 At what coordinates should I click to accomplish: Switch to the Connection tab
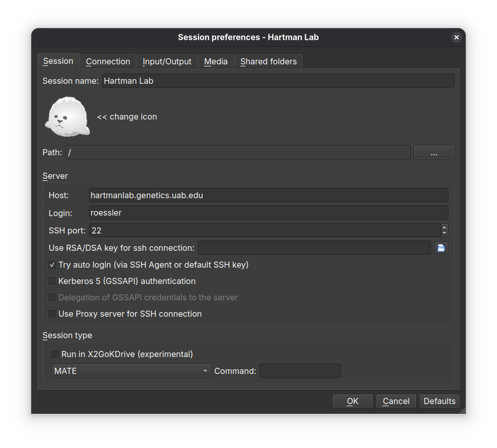tap(108, 61)
